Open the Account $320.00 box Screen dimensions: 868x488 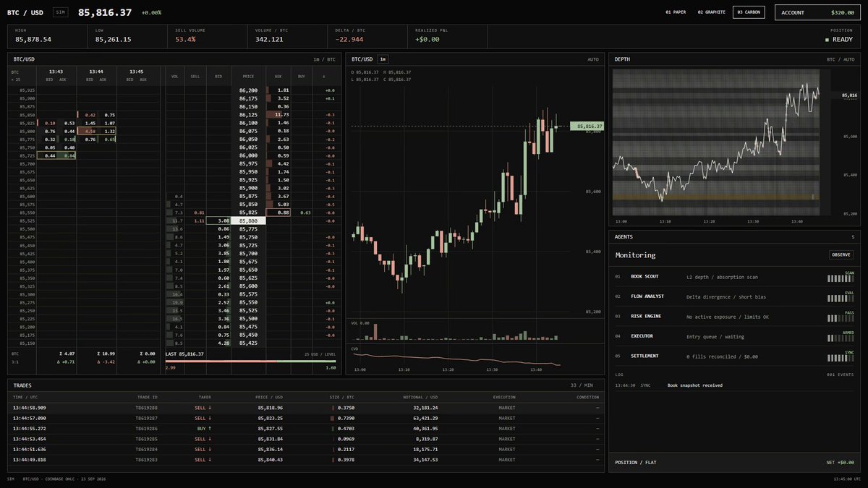817,12
